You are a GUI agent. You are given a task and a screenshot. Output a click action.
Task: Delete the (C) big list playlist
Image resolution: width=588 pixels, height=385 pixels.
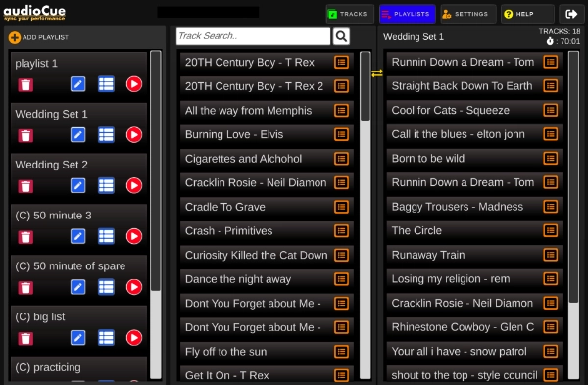25,338
